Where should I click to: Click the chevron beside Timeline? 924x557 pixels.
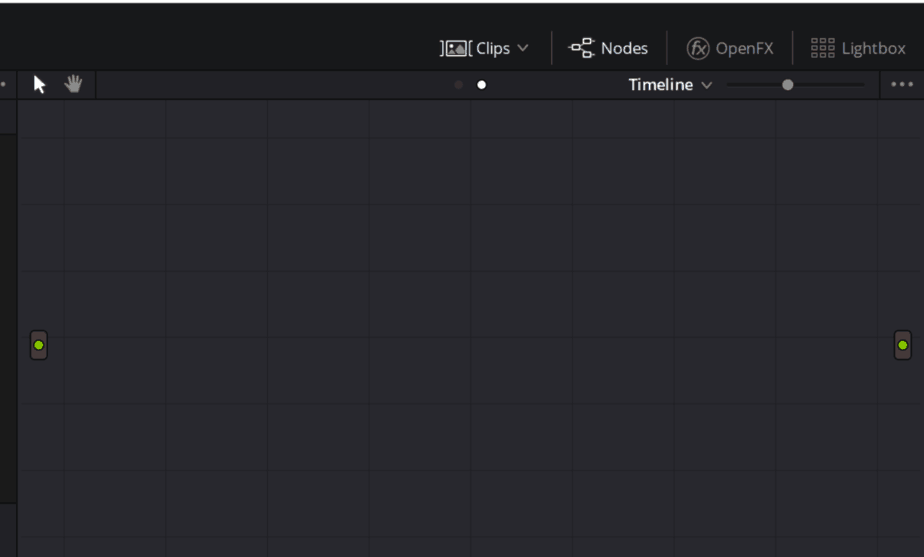click(x=707, y=85)
